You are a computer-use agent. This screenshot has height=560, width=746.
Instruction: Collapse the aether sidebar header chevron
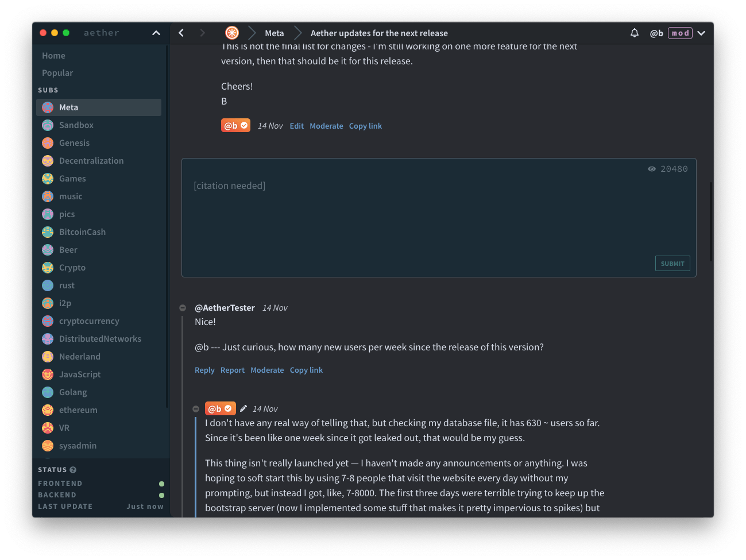[156, 33]
